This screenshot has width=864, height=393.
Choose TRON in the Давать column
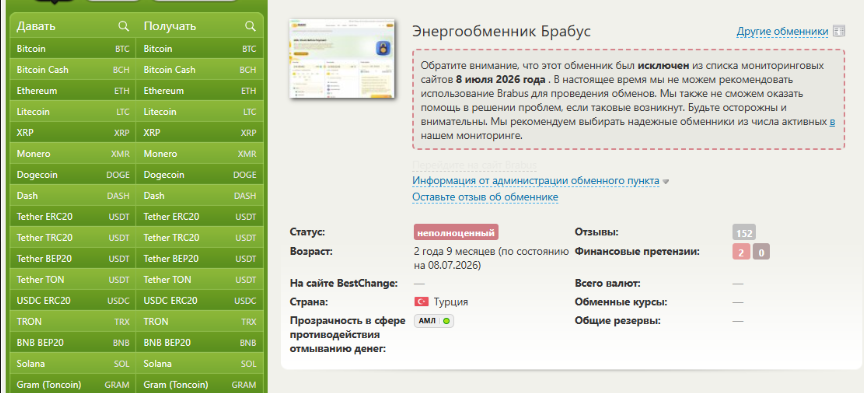tap(73, 321)
